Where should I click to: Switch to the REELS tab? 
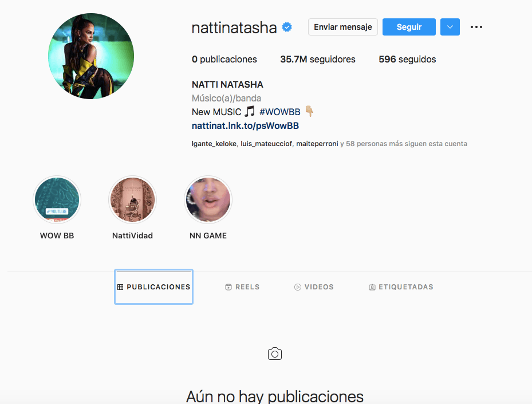(x=242, y=287)
